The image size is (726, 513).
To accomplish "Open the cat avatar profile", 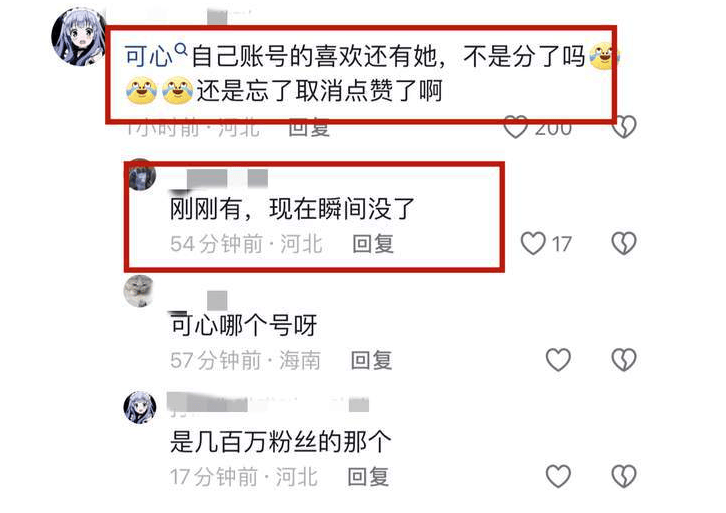I will [138, 291].
